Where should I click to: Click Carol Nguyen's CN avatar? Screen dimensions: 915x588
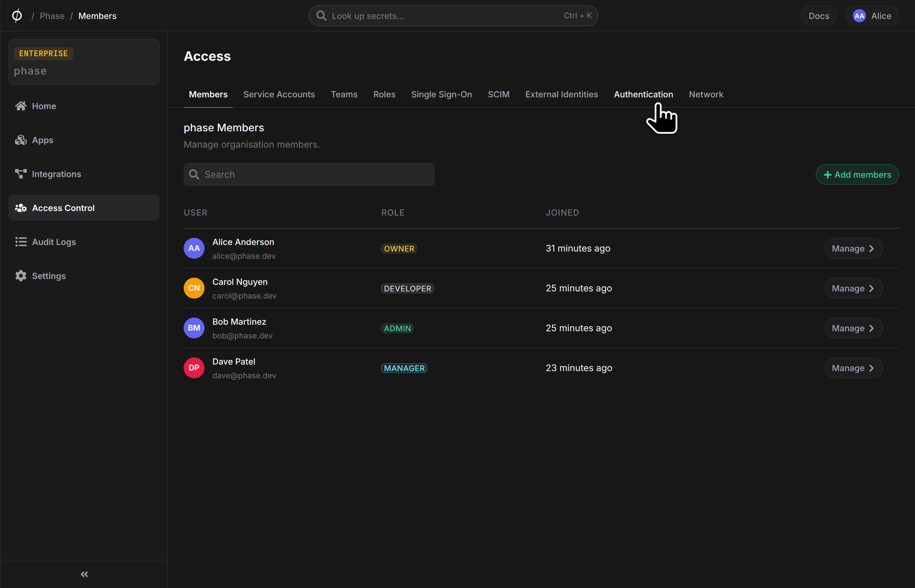[194, 288]
